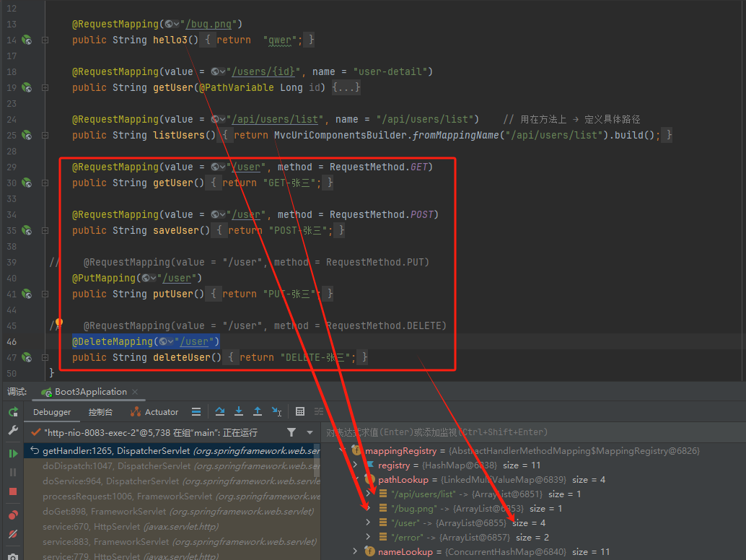Open the URL globe dropdown in @DeleteMapping

tap(167, 341)
